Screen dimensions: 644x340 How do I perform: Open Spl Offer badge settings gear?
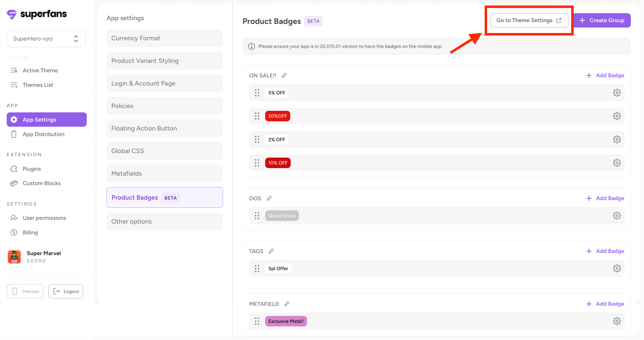coord(616,268)
